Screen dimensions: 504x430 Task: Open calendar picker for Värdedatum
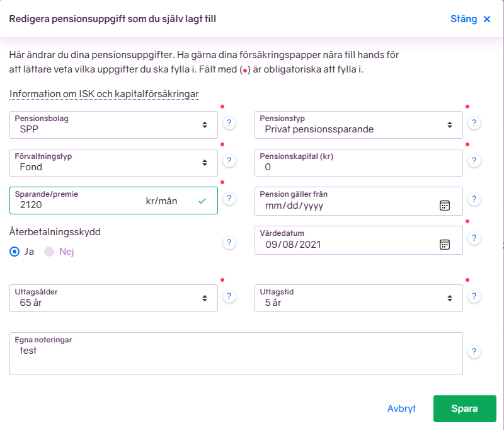(x=444, y=244)
